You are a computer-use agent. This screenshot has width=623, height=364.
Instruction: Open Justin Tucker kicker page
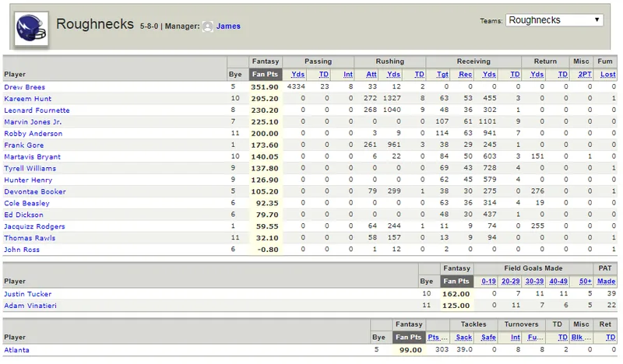point(28,294)
